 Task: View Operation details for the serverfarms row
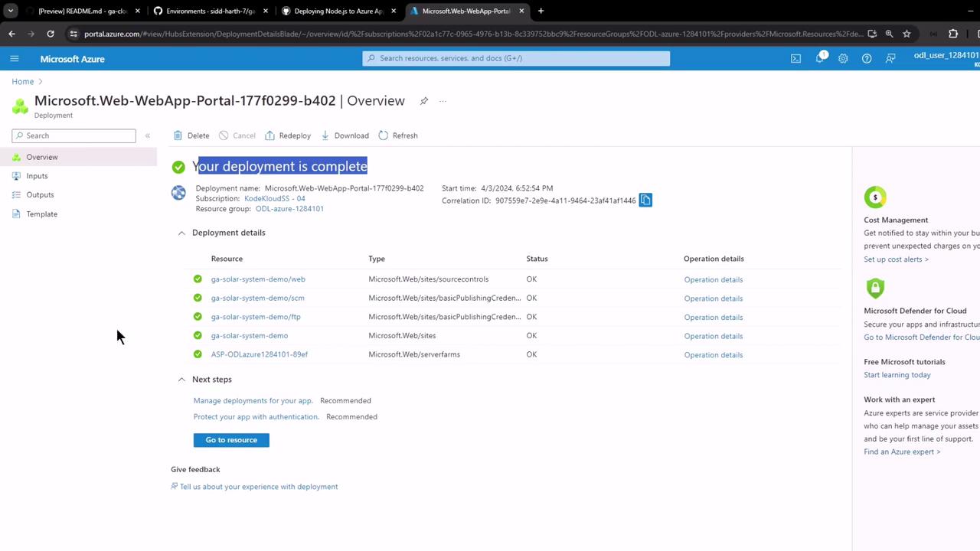[714, 355]
